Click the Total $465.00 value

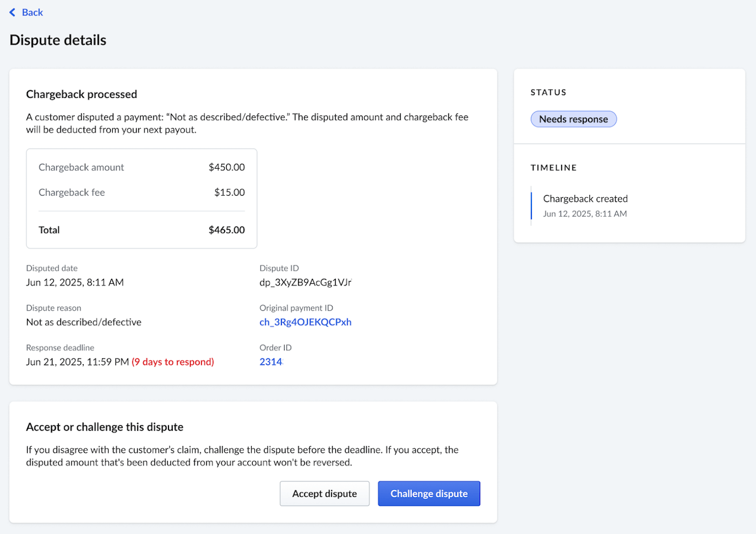click(226, 230)
